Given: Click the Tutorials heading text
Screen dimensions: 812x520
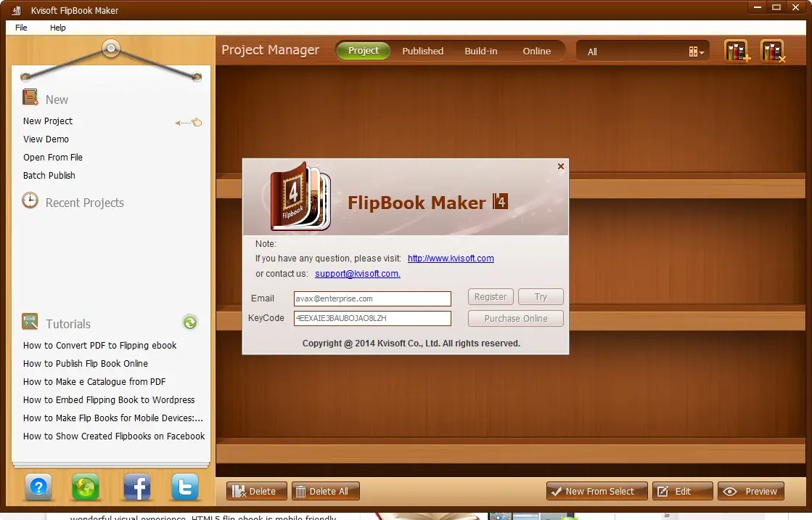Looking at the screenshot, I should pyautogui.click(x=67, y=324).
